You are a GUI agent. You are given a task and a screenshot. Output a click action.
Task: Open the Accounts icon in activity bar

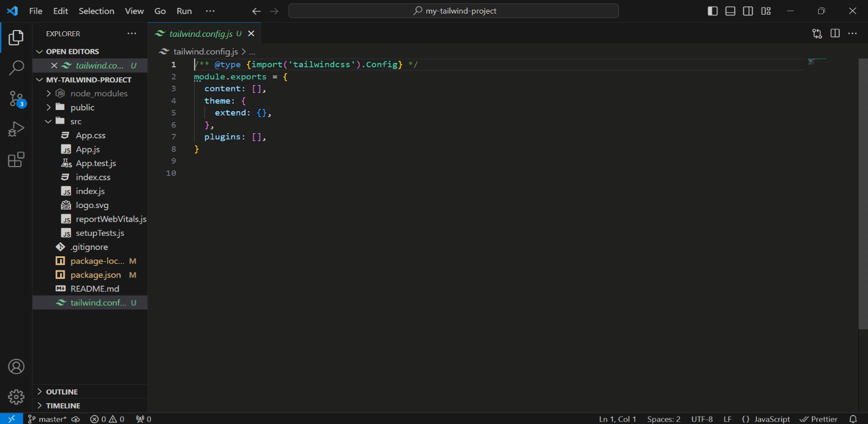click(x=16, y=366)
